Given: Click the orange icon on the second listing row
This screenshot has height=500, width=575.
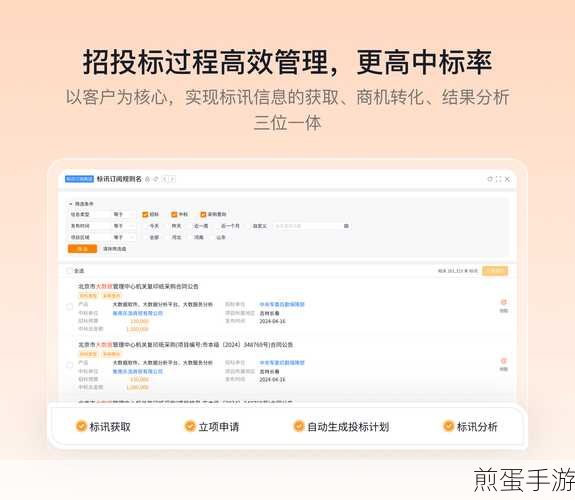Looking at the screenshot, I should coord(503,361).
